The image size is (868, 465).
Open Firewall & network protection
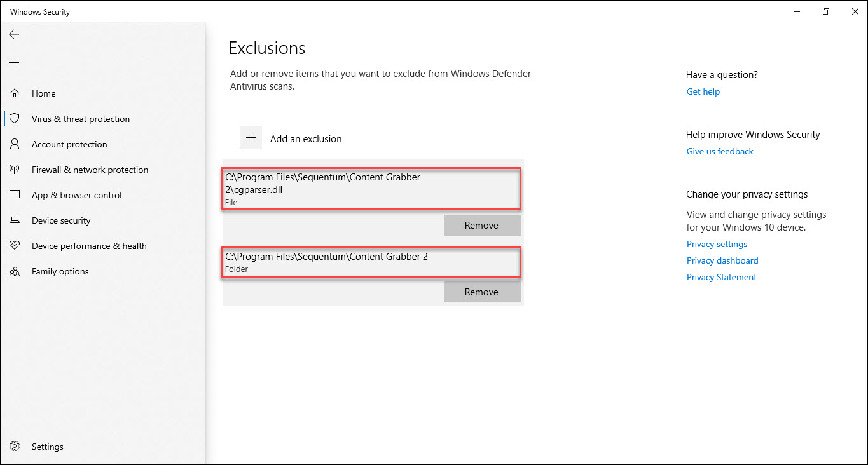pyautogui.click(x=90, y=170)
